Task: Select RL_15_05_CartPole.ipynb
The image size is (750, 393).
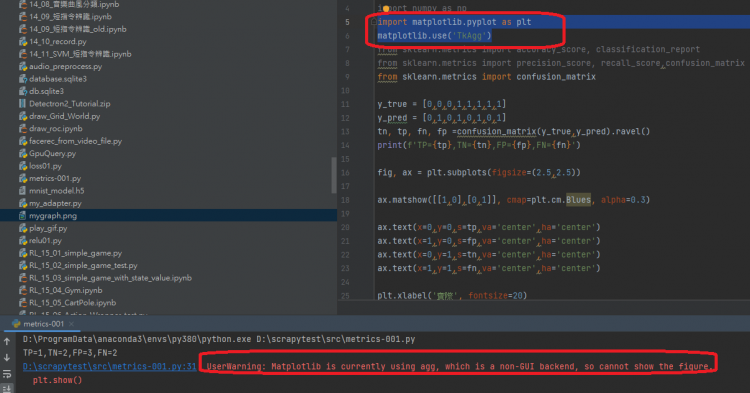Action: (73, 303)
